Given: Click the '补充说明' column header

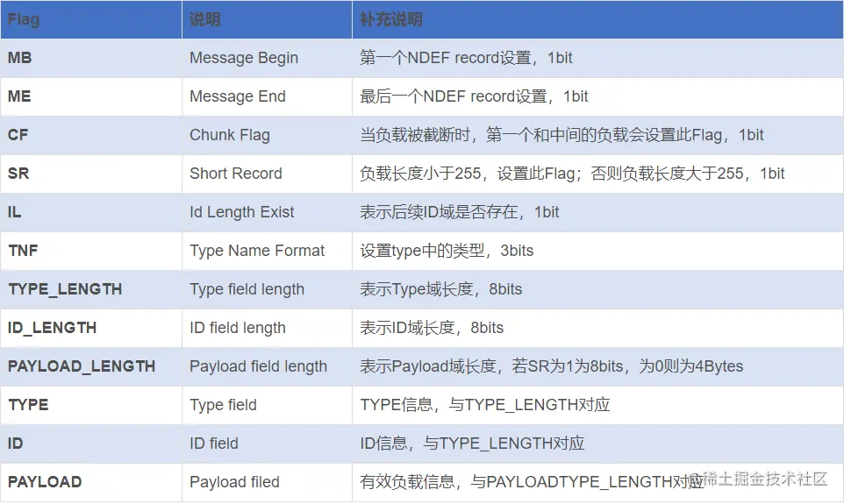Looking at the screenshot, I should click(598, 19).
